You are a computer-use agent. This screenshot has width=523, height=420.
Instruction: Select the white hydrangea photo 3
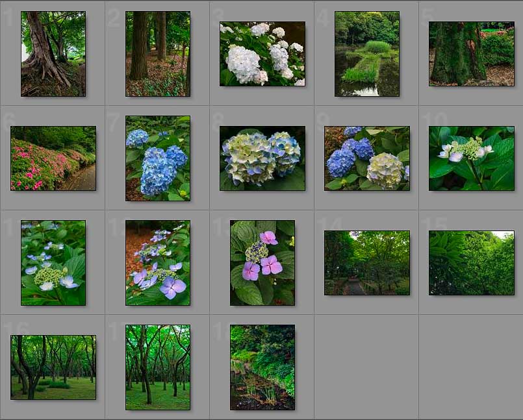point(262,54)
